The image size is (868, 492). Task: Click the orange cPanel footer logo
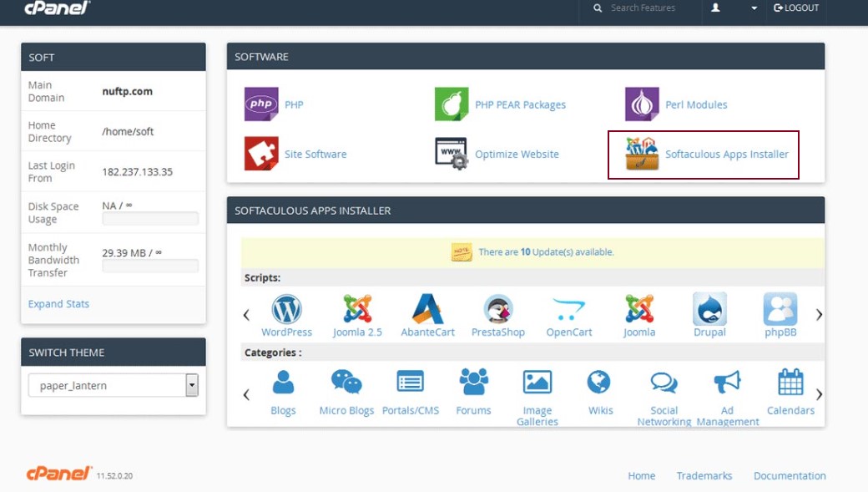click(59, 474)
